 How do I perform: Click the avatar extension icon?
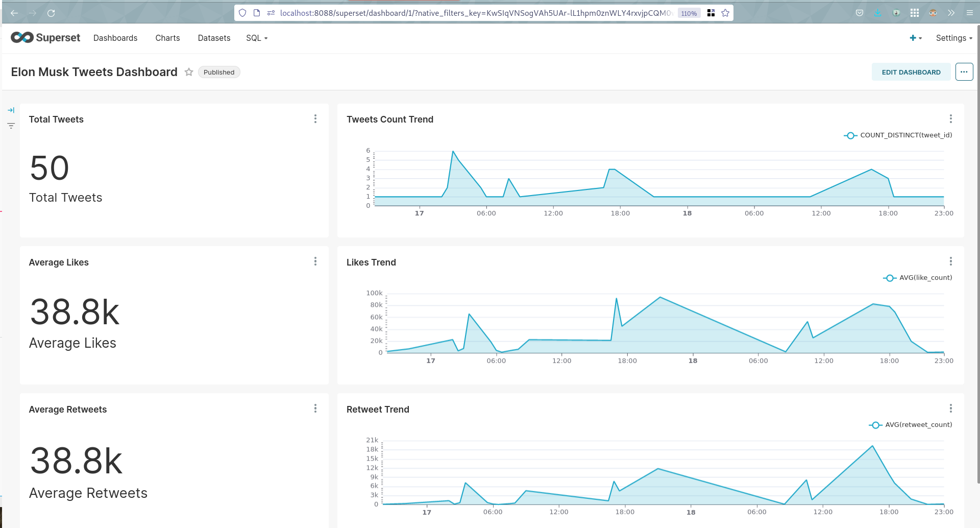click(933, 13)
